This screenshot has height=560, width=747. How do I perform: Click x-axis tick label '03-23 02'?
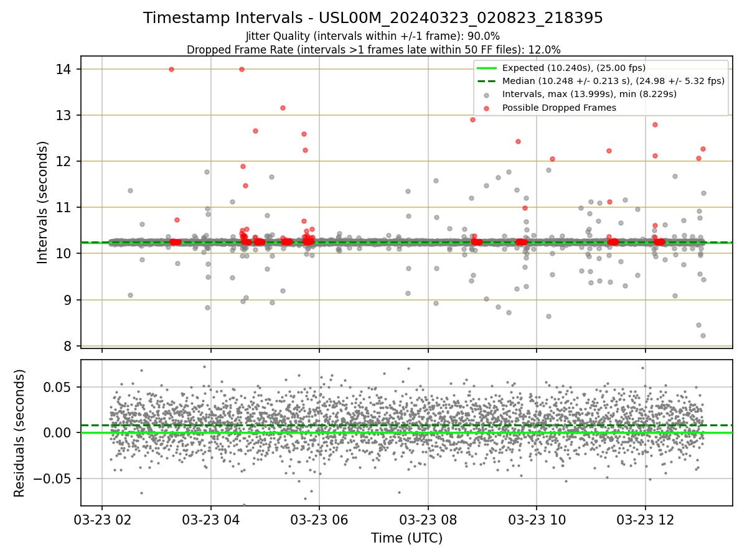pos(102,520)
